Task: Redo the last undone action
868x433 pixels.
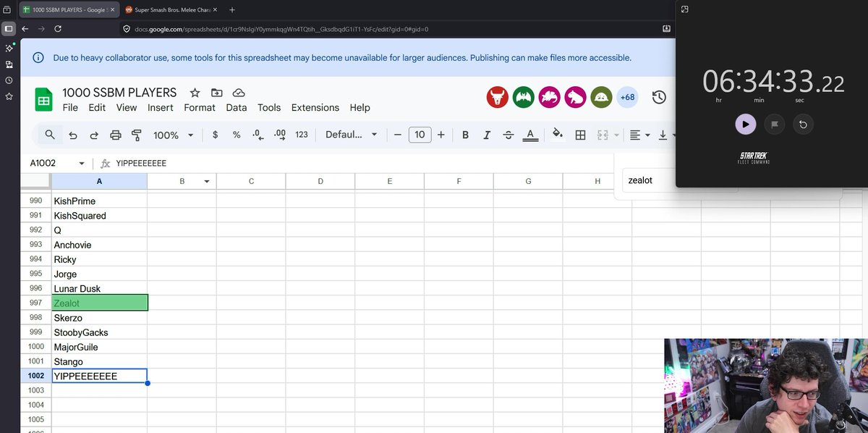Action: [94, 135]
